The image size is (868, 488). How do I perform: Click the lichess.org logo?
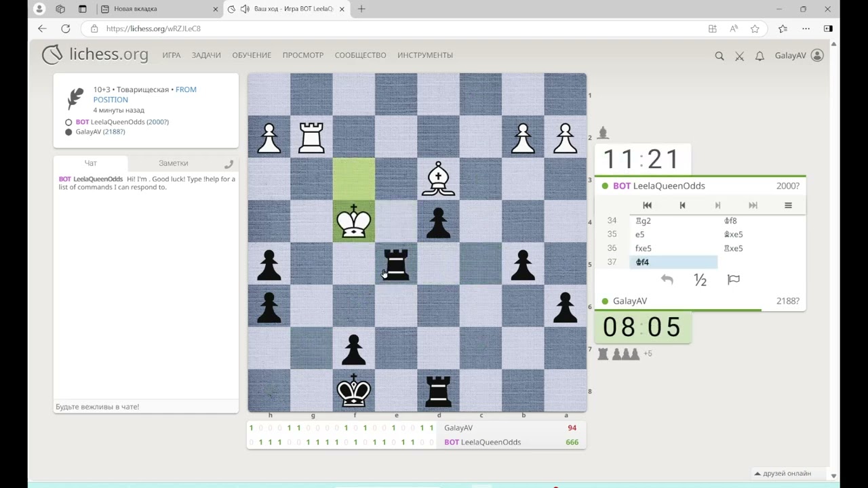[x=95, y=55]
